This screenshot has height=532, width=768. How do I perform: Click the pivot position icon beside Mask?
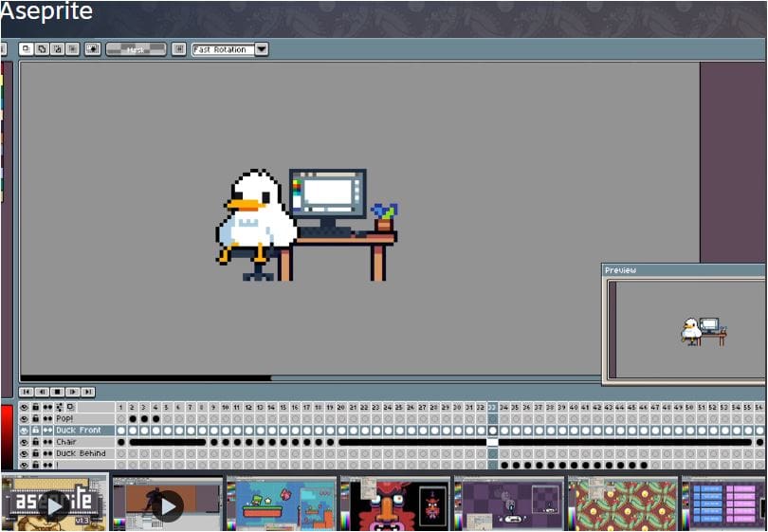179,49
